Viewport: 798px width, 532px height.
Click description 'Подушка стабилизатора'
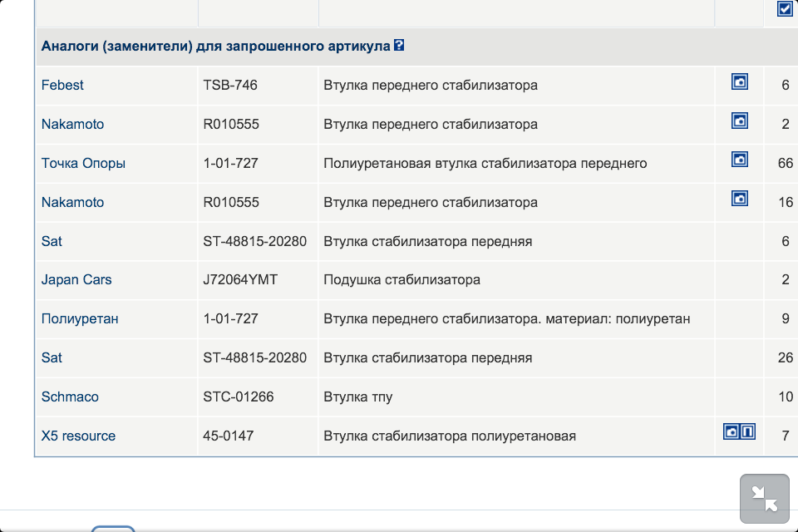(x=401, y=280)
